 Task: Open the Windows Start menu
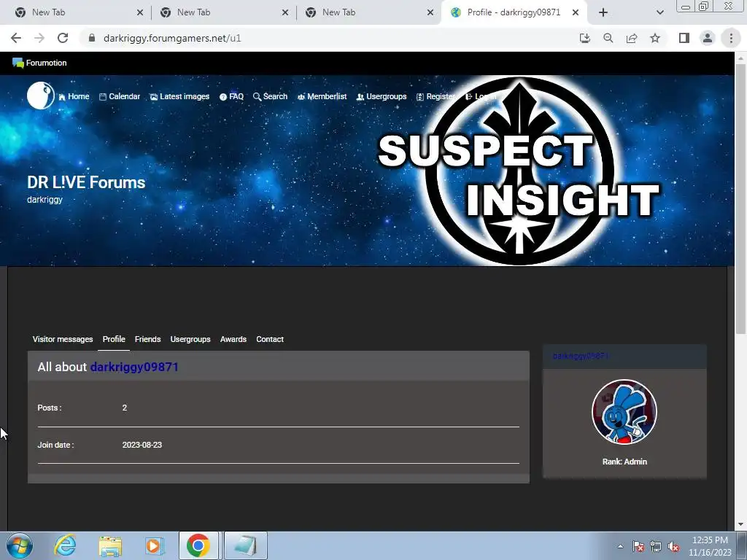point(20,545)
